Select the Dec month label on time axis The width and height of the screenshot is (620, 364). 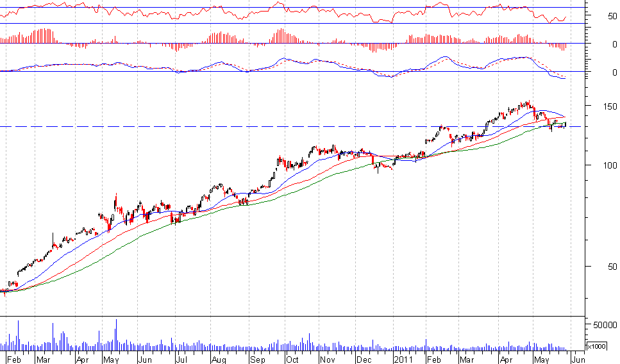tap(364, 360)
